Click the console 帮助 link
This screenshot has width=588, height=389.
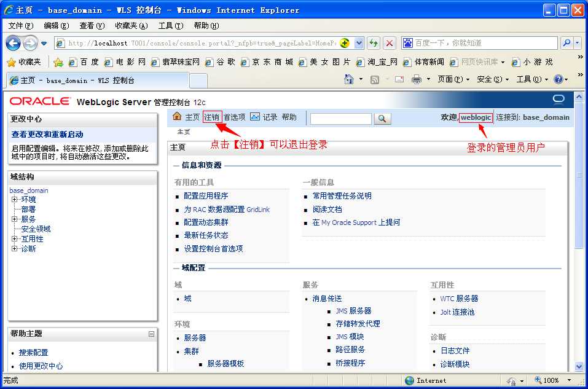pyautogui.click(x=289, y=117)
